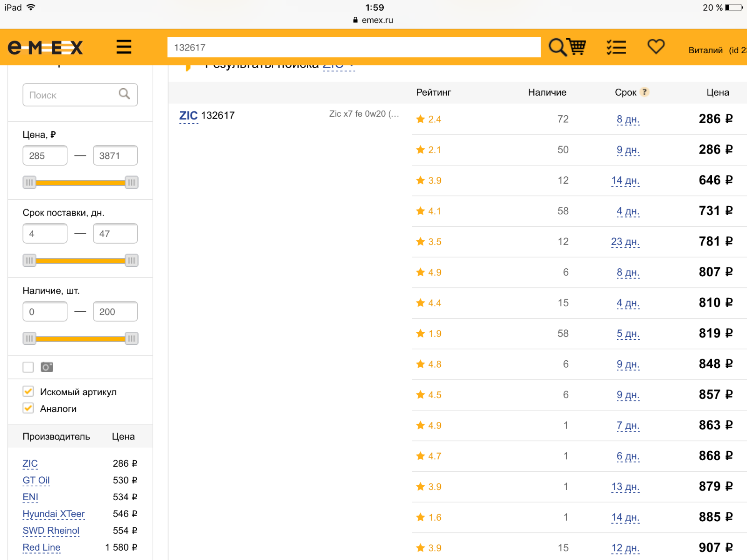Image resolution: width=747 pixels, height=560 pixels.
Task: Open 8 дн. delivery details in first row
Action: pos(628,119)
